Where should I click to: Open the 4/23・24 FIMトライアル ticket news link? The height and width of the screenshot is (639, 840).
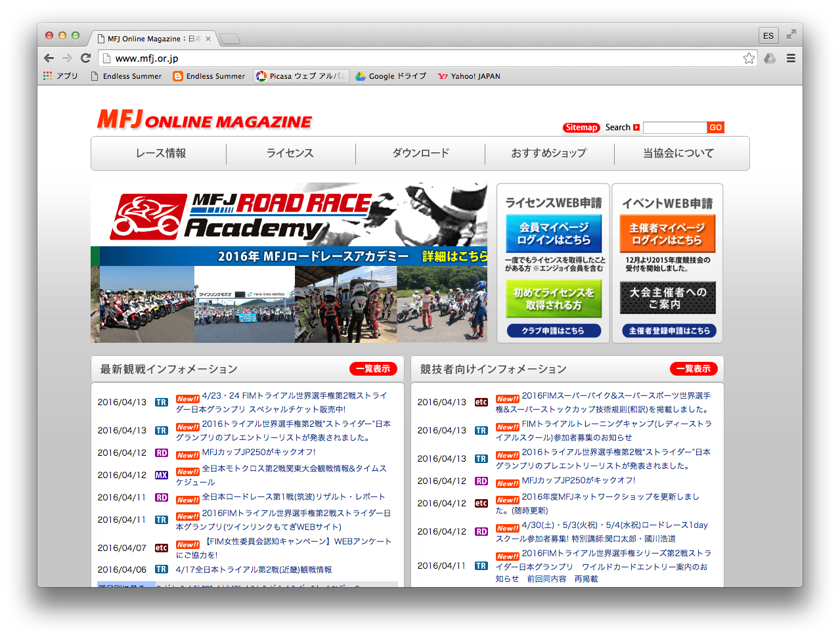tap(282, 402)
